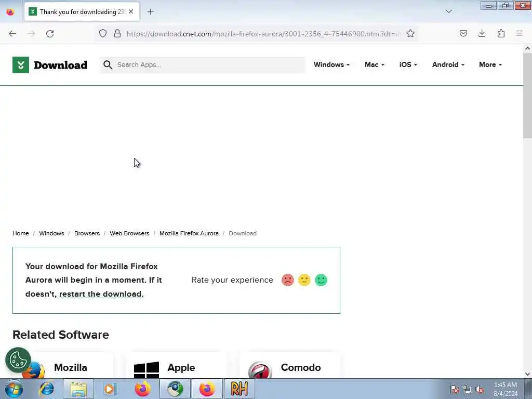Go back to the previous page

tap(12, 34)
